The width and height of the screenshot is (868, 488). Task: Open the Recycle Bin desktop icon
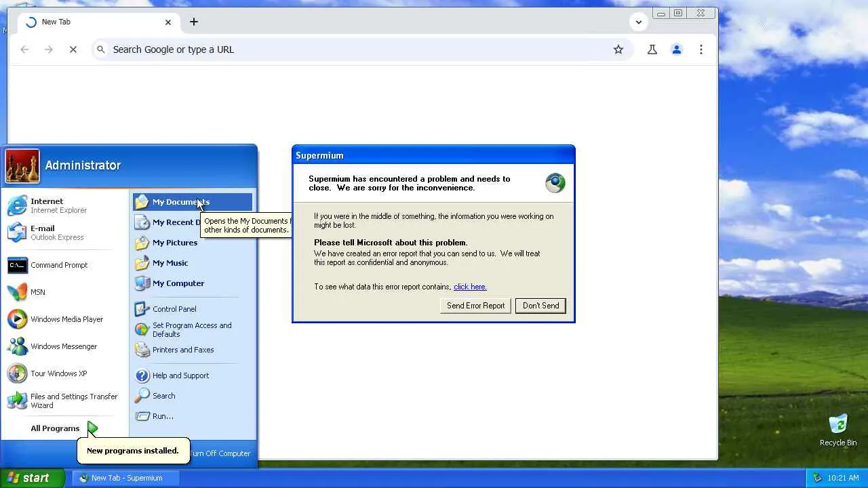pyautogui.click(x=838, y=430)
